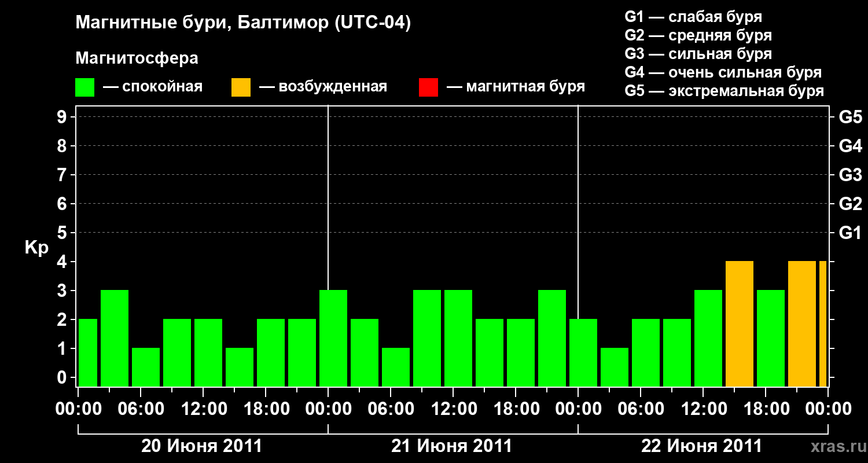
Task: Click the date label '22 Июня 2011'
Action: click(x=702, y=446)
